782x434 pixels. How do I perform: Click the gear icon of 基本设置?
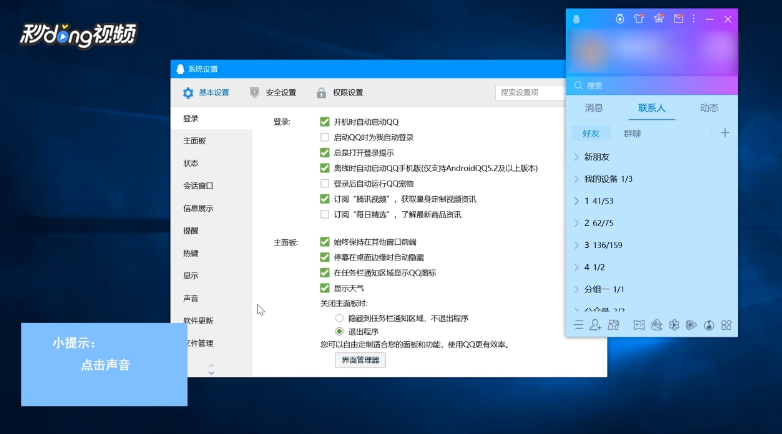188,93
